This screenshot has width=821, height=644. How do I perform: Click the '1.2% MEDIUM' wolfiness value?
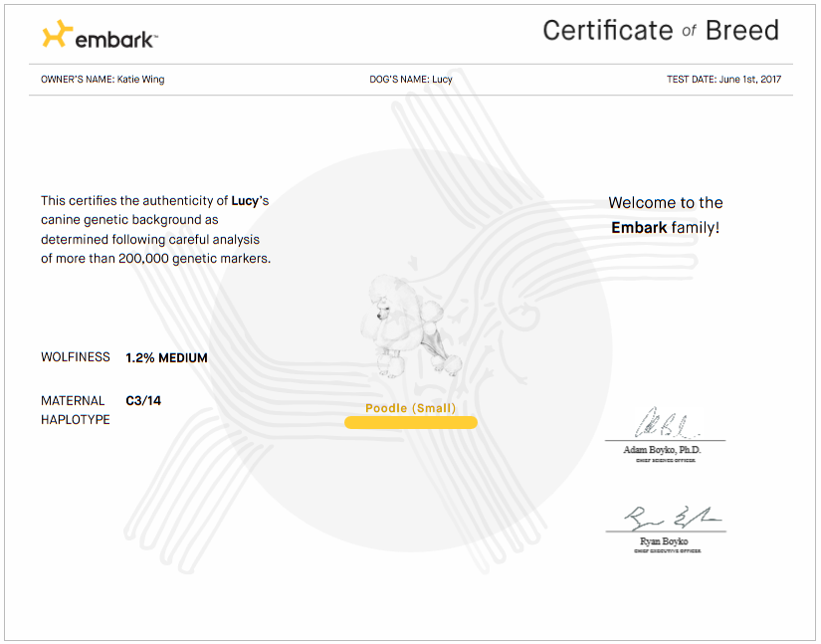(x=166, y=357)
